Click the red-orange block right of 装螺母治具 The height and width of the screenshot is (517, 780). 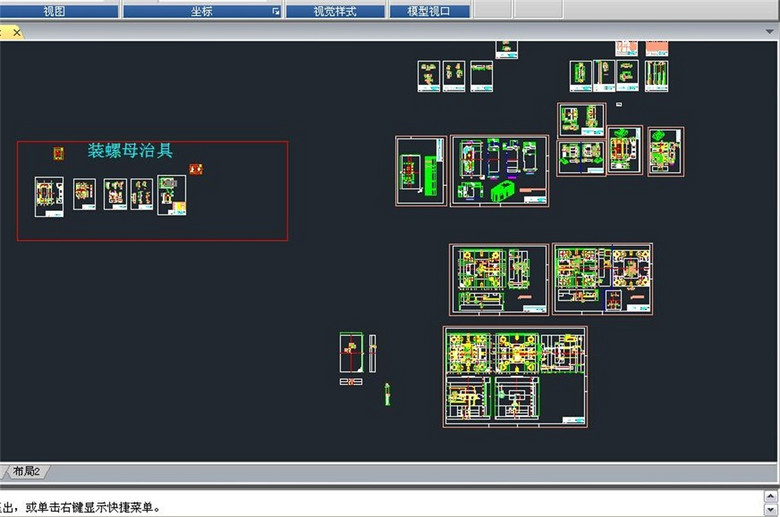(196, 169)
